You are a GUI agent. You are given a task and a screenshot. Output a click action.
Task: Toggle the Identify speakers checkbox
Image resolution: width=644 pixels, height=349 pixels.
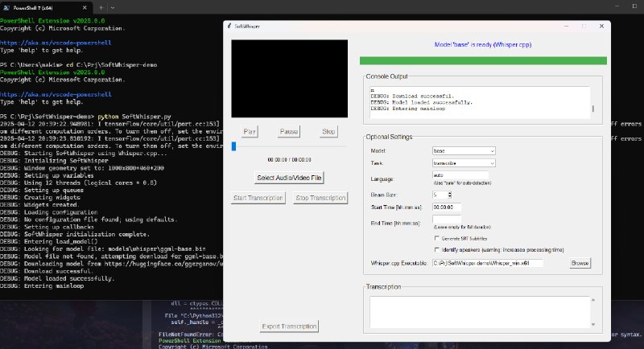[436, 250]
